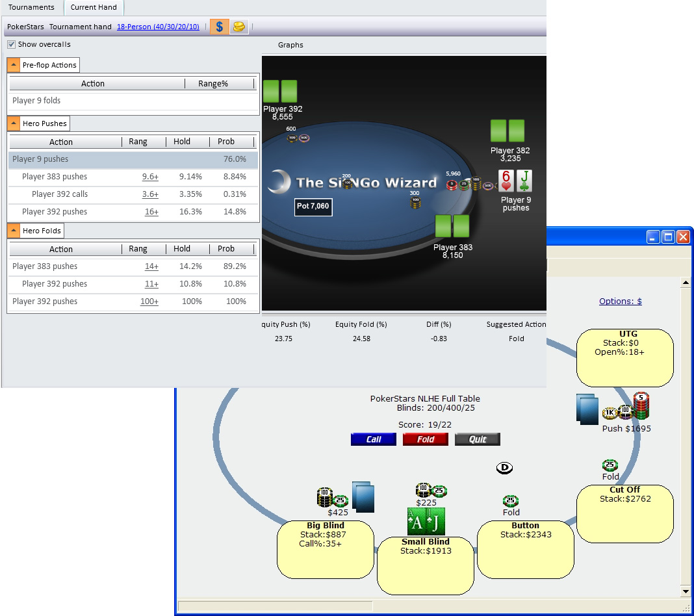Click the quiz window scroll down arrow
The width and height of the screenshot is (694, 616).
click(686, 591)
